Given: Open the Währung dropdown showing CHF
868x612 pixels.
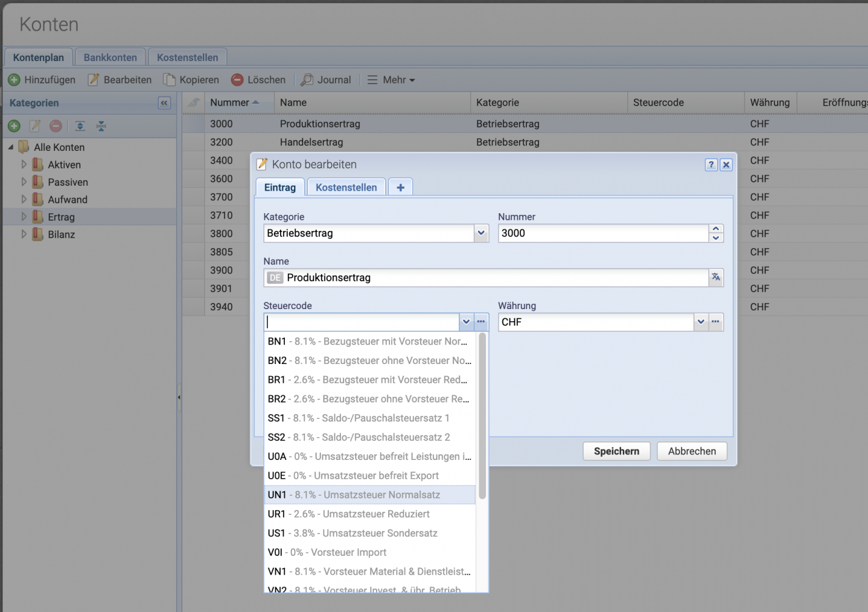Looking at the screenshot, I should click(x=701, y=322).
